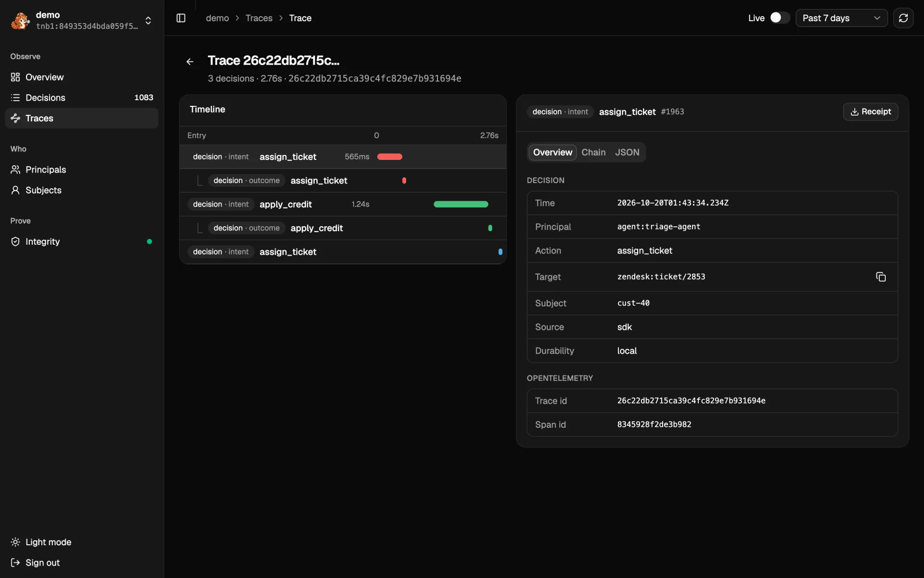Click the demo breadcrumb link
Image resolution: width=924 pixels, height=578 pixels.
point(218,18)
